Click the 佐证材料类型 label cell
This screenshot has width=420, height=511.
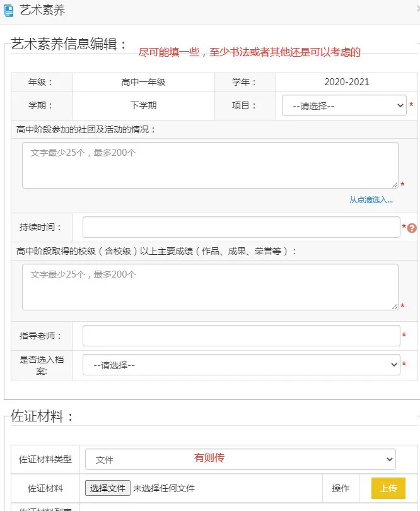tap(45, 459)
